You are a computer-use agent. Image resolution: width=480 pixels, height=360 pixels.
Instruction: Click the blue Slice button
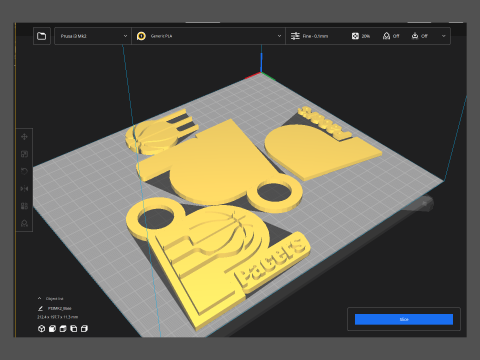tap(404, 319)
